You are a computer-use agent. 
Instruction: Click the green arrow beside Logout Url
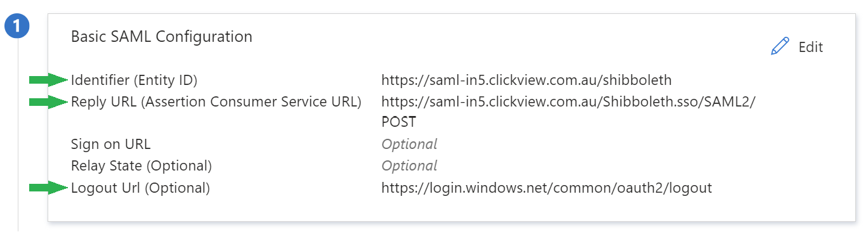click(48, 187)
